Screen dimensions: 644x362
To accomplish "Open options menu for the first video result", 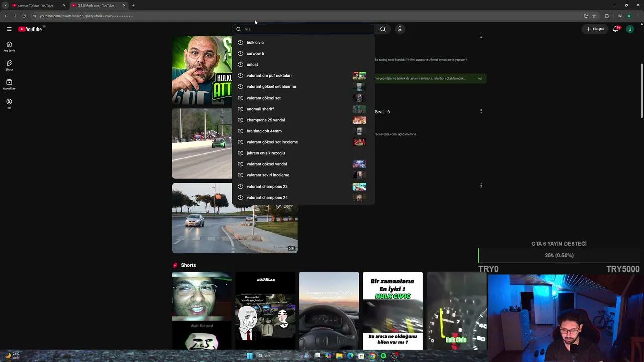I will pos(481,37).
